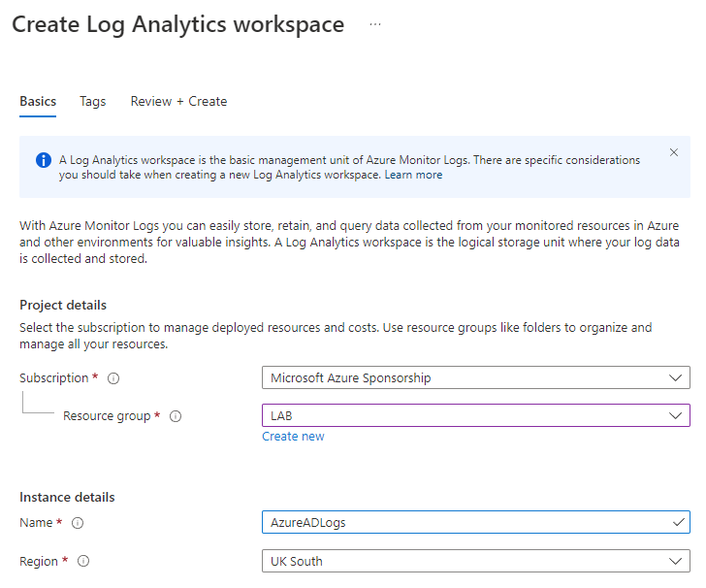Go to the Review + Create tab
This screenshot has height=588, width=706.
pyautogui.click(x=178, y=101)
